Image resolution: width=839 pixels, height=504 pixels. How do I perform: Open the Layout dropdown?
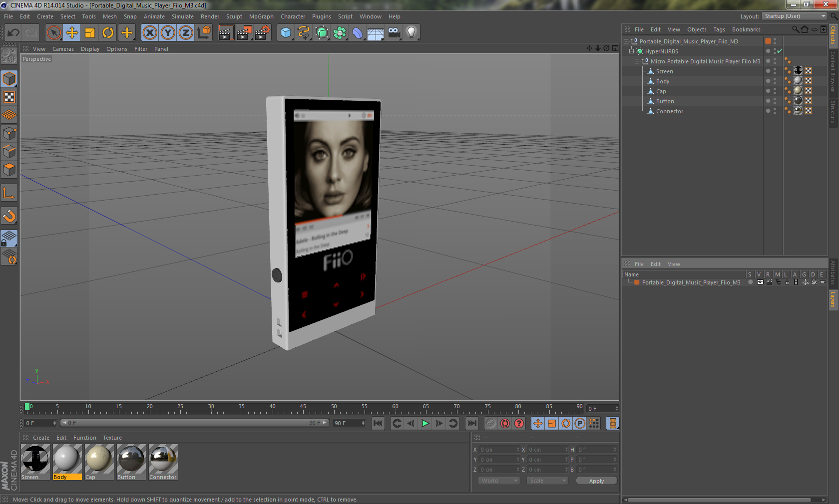[x=795, y=16]
